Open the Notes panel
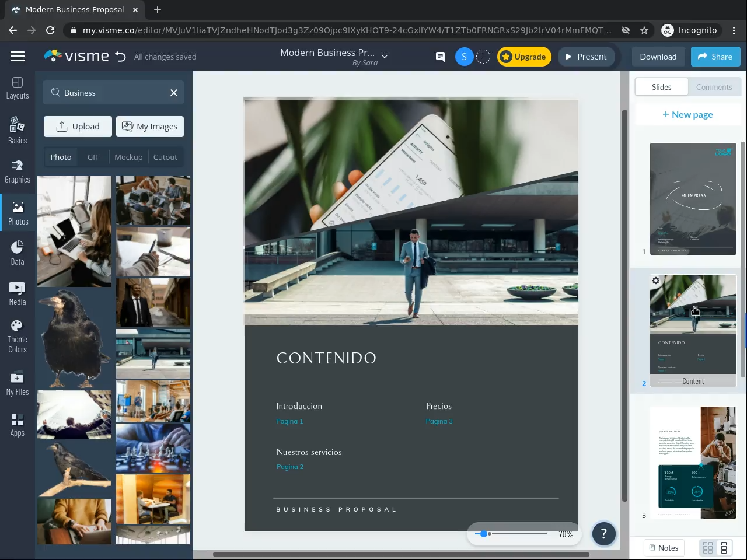 664,548
